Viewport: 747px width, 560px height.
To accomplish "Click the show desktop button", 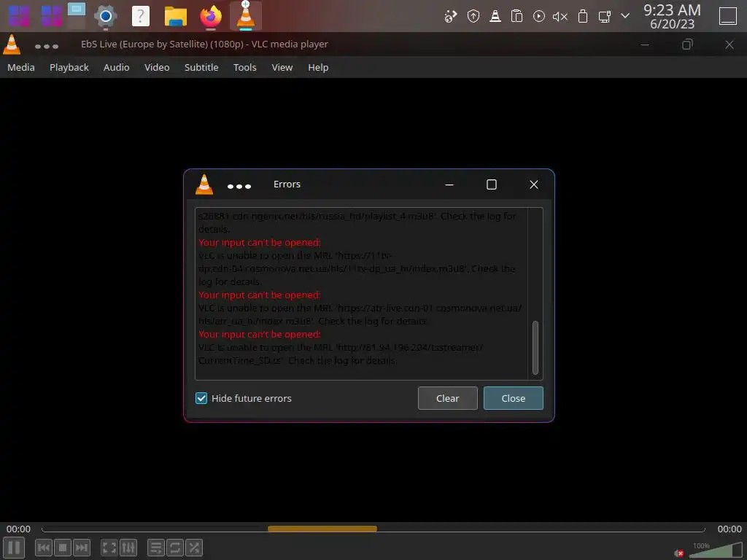I will [x=728, y=16].
